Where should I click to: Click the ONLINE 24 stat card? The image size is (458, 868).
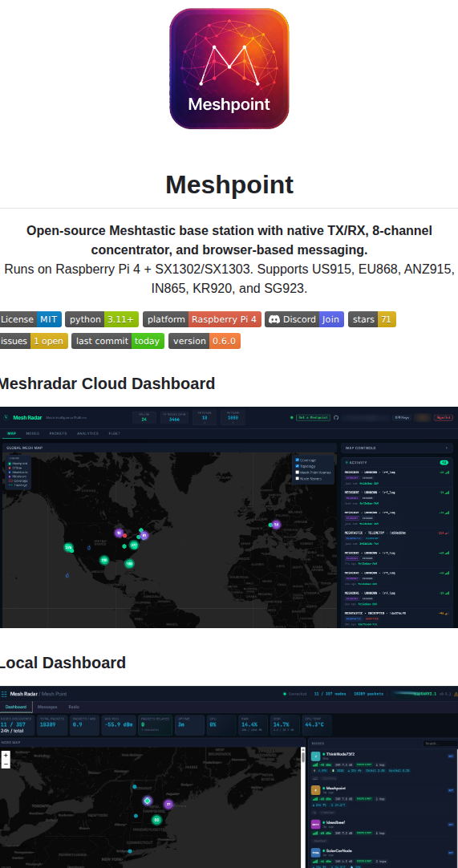tap(144, 417)
